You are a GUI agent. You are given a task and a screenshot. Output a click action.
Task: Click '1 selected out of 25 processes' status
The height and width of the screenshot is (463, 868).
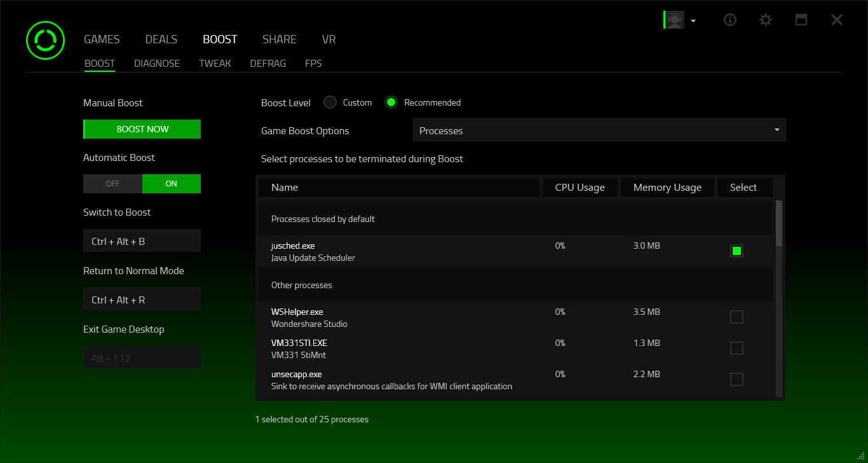pos(312,419)
